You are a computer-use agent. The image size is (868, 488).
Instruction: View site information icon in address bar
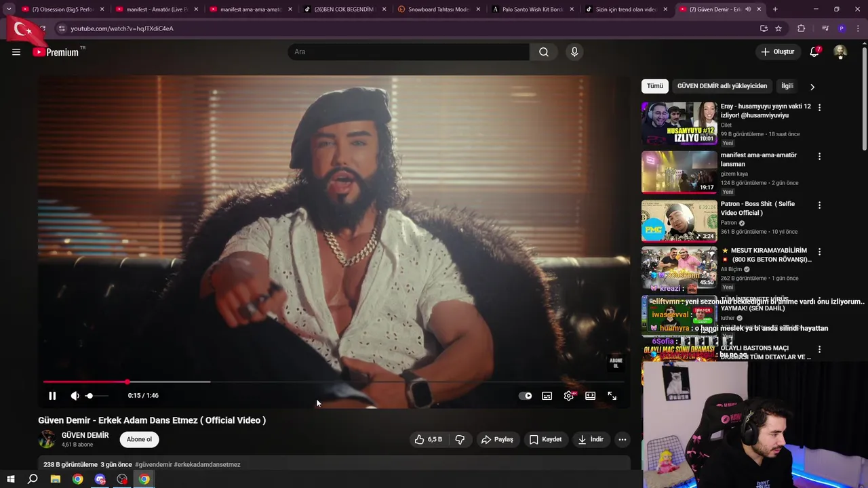click(62, 28)
